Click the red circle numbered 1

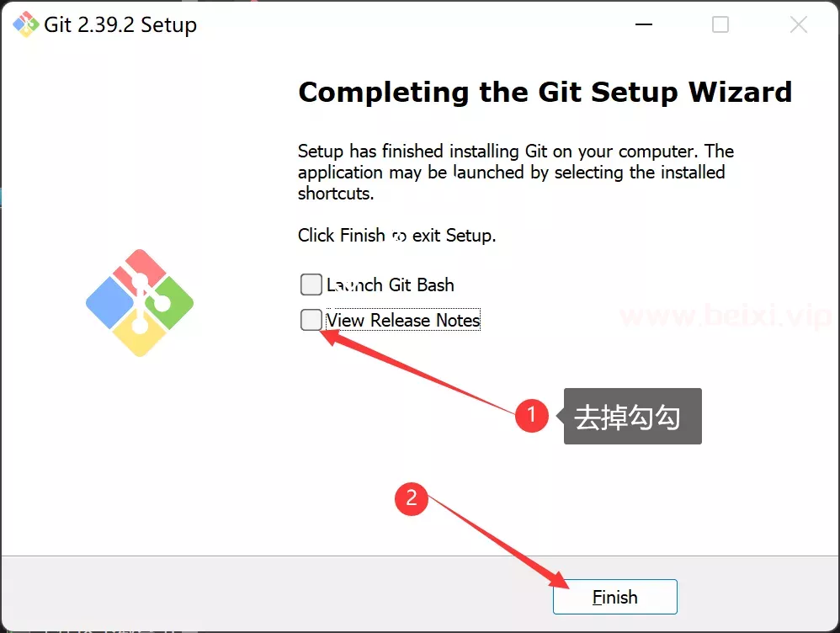click(x=531, y=415)
